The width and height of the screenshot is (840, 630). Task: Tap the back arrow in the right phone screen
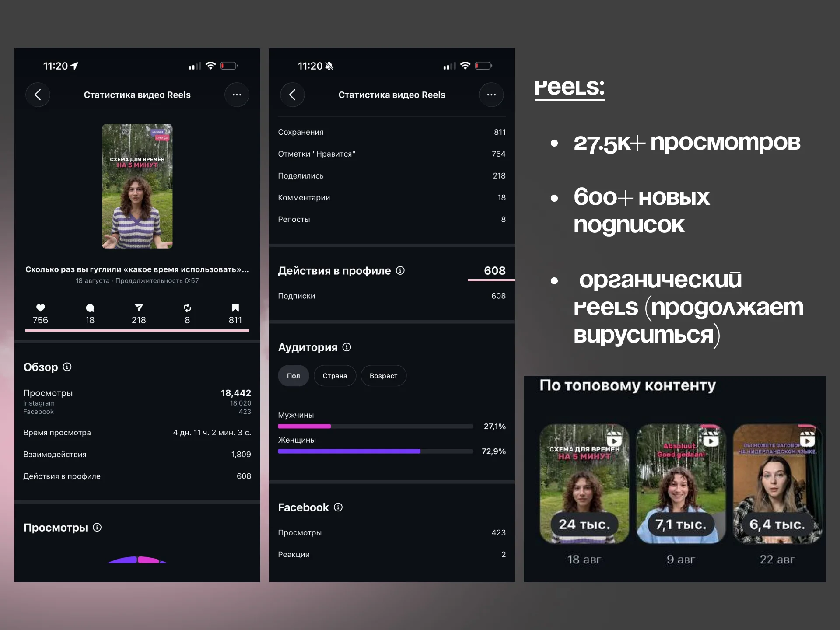292,94
